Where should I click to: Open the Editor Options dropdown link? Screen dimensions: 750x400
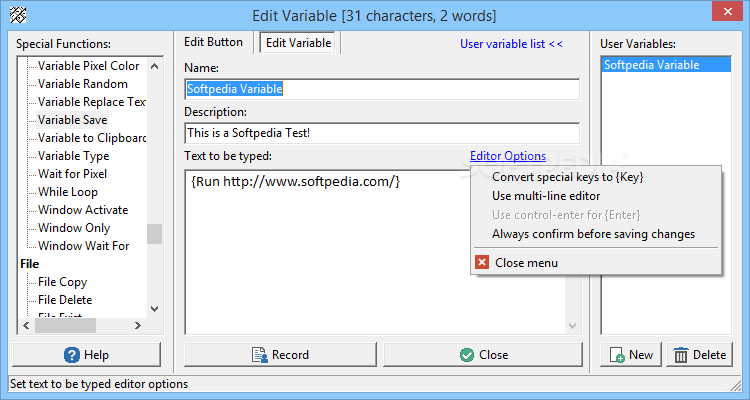pos(508,156)
